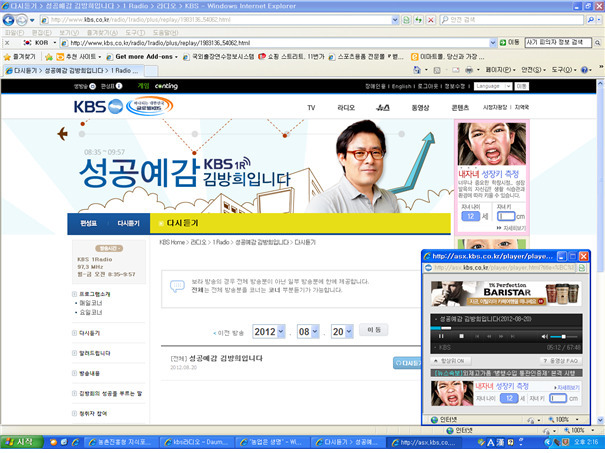Click the BARISTAR banner in the player window
605x453 pixels.
pyautogui.click(x=506, y=294)
